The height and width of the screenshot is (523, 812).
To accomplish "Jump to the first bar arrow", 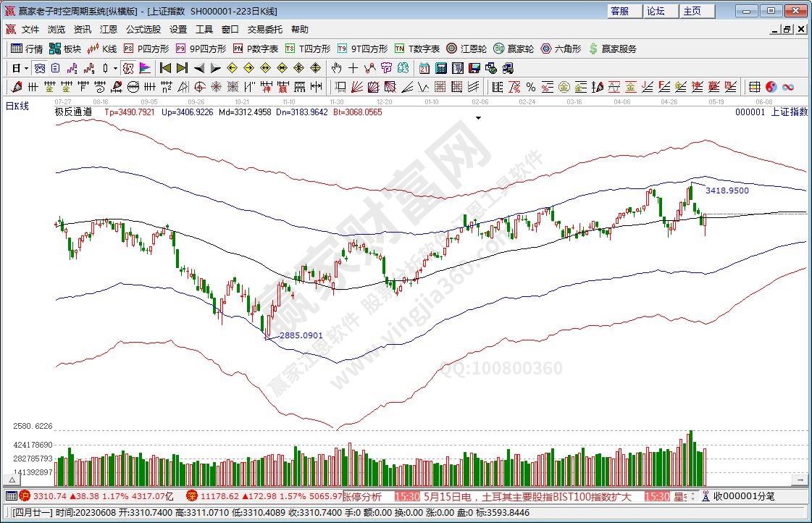I will [165, 68].
